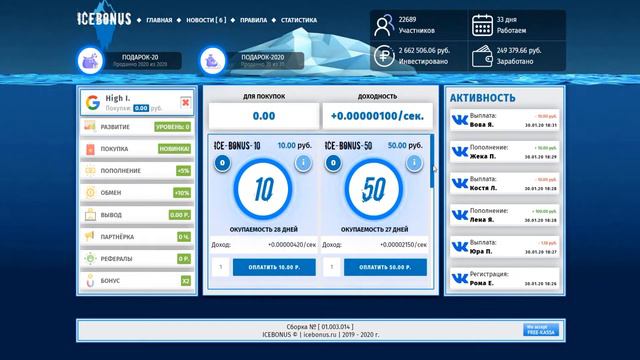Click the VK icon for Жека П.
Screen dimensions: 640x360
click(460, 152)
